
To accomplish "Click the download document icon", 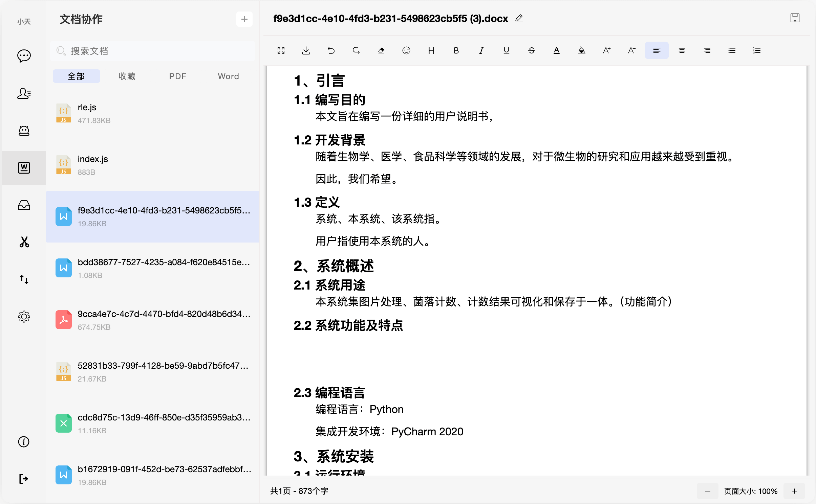I will [306, 51].
